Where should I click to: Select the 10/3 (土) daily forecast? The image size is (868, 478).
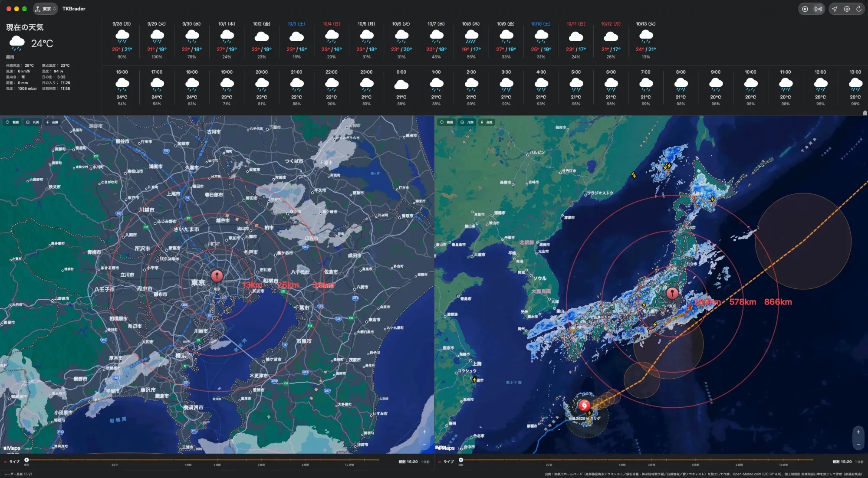[296, 40]
